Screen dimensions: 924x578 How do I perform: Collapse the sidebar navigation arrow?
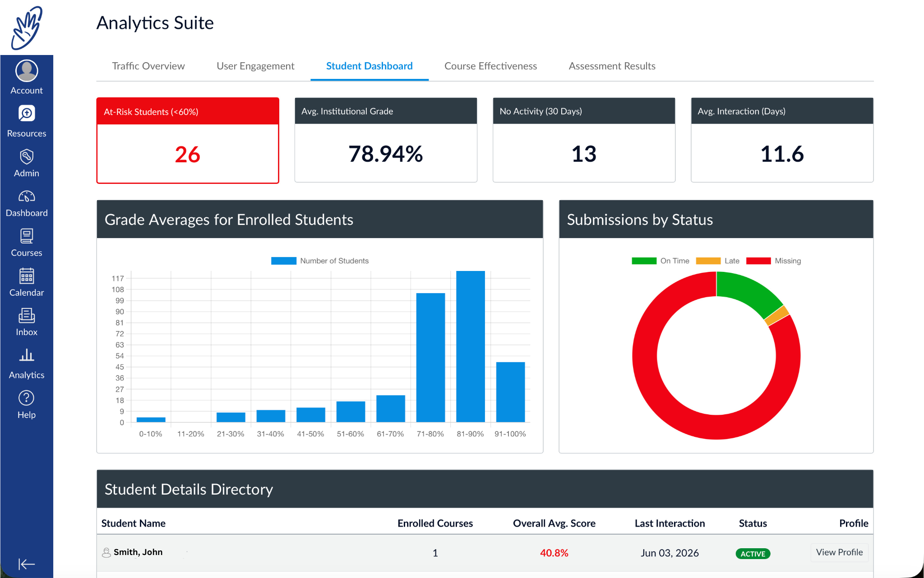click(x=27, y=564)
